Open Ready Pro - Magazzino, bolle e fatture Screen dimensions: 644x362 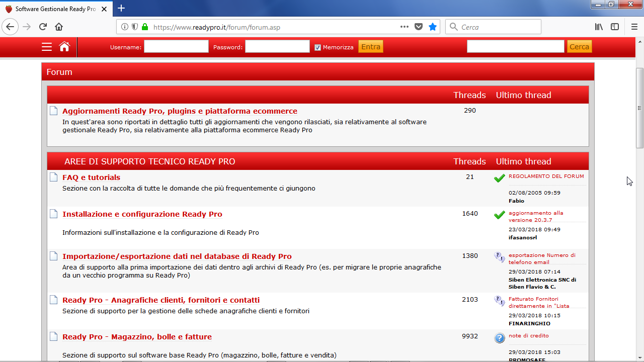pos(137,337)
